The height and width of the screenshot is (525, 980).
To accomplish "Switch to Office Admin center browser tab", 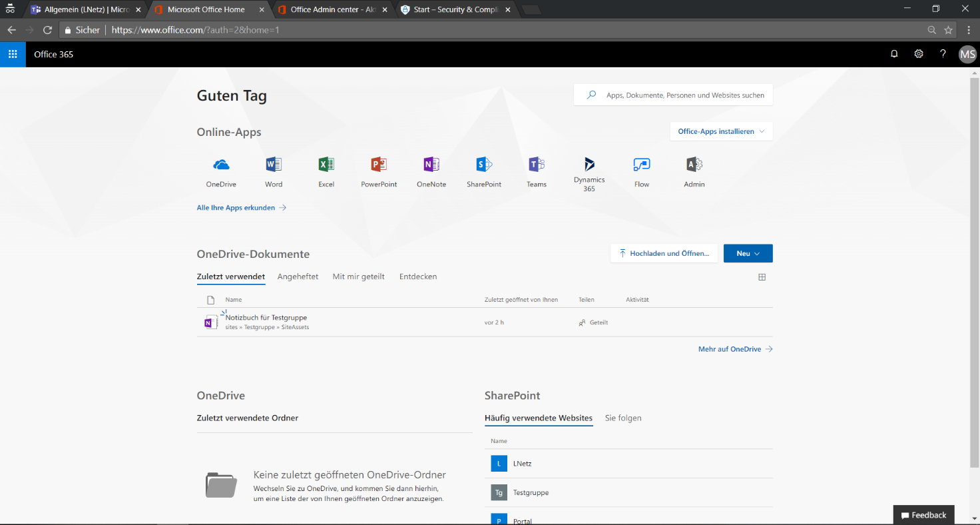I will (332, 9).
